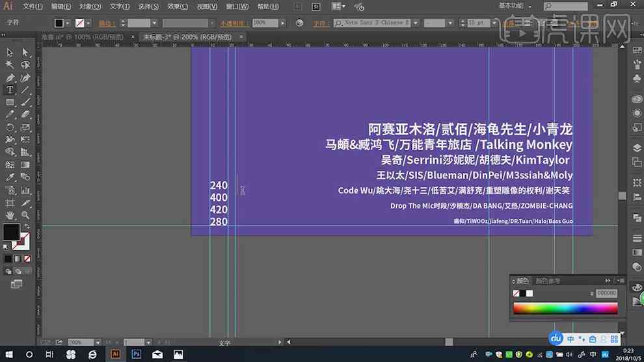Close the 未标题-3 document tab
Viewport: 644px width, 362px height.
241,37
